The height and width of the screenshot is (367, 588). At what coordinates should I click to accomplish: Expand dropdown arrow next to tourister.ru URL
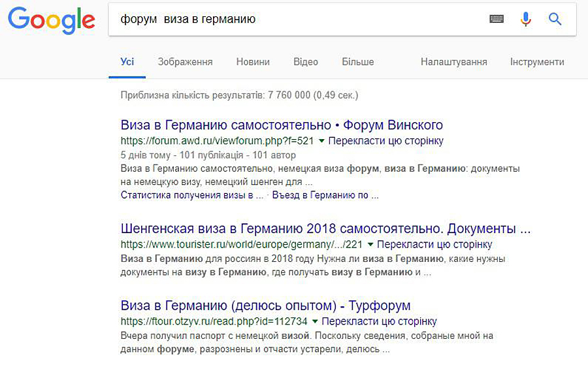pos(370,245)
